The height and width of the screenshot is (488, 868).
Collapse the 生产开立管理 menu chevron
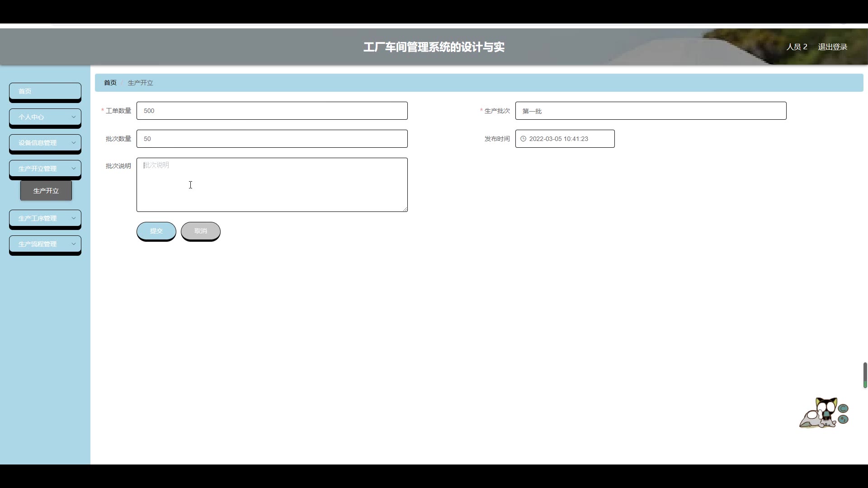click(74, 169)
